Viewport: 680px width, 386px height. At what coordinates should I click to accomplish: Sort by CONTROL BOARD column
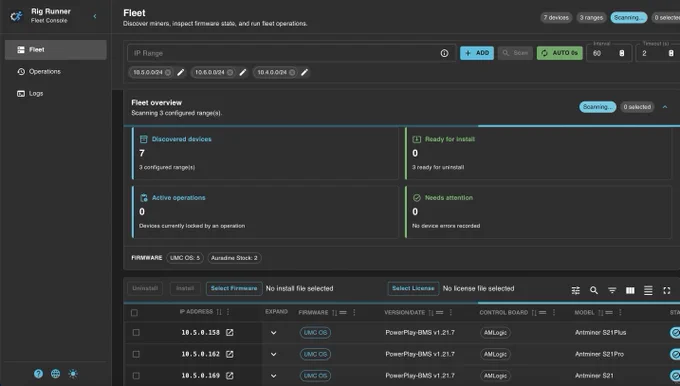(534, 312)
